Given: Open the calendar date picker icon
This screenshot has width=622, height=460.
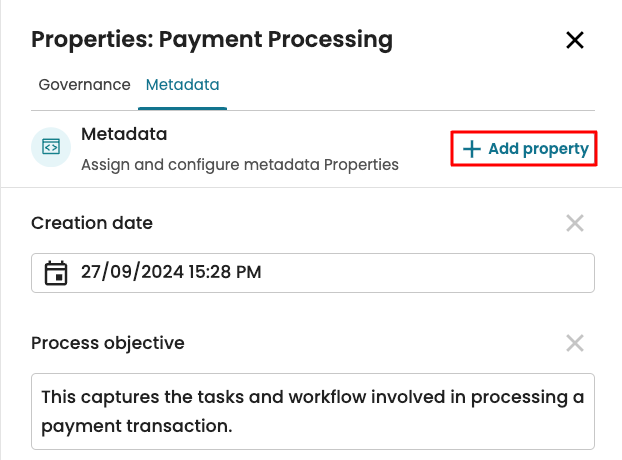Looking at the screenshot, I should click(x=56, y=272).
